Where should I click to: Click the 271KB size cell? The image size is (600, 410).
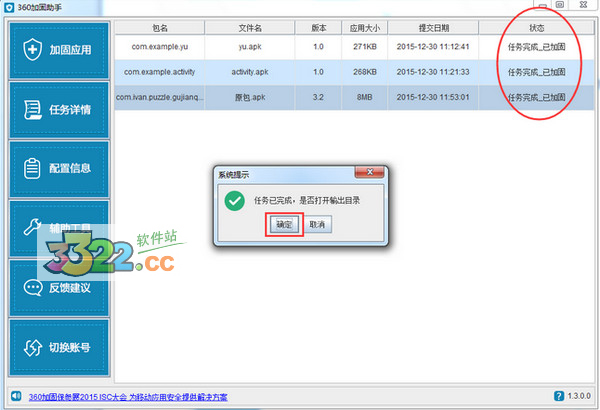(365, 47)
